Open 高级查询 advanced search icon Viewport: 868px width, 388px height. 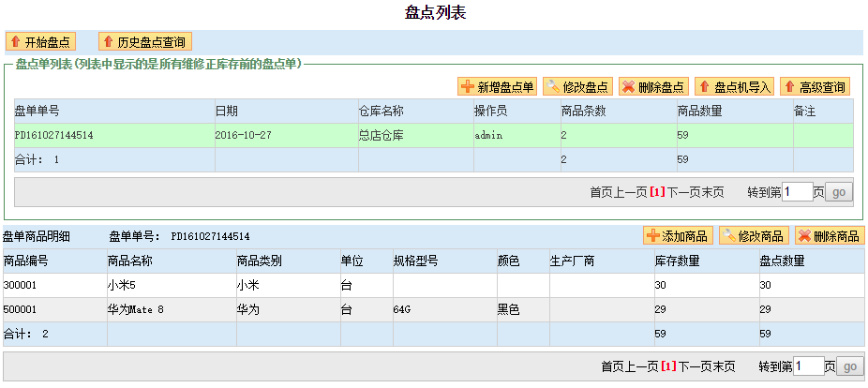pos(788,87)
